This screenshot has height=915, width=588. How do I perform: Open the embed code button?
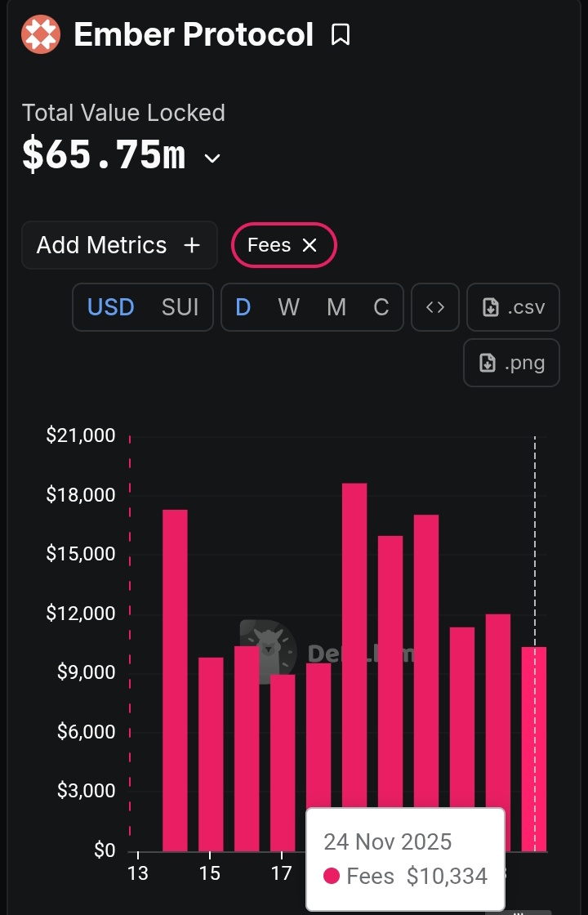point(435,307)
